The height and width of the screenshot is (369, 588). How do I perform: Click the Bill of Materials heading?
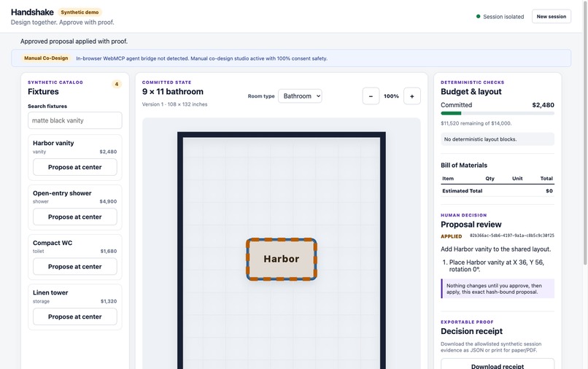pyautogui.click(x=464, y=166)
